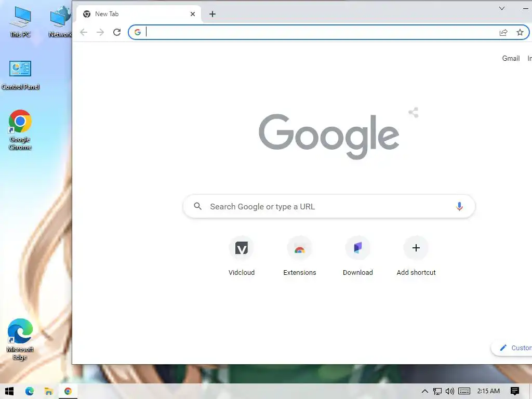Click the Customize Chrome pencil button
This screenshot has width=532, height=399.
point(512,348)
